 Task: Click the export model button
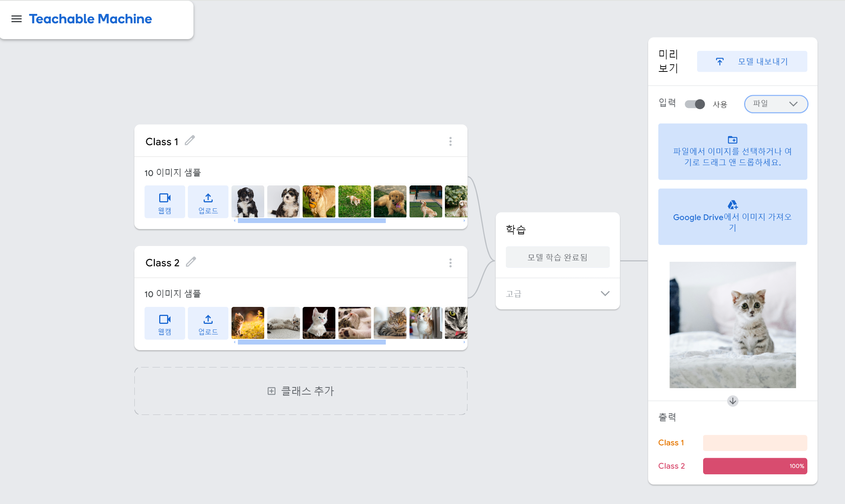(752, 61)
